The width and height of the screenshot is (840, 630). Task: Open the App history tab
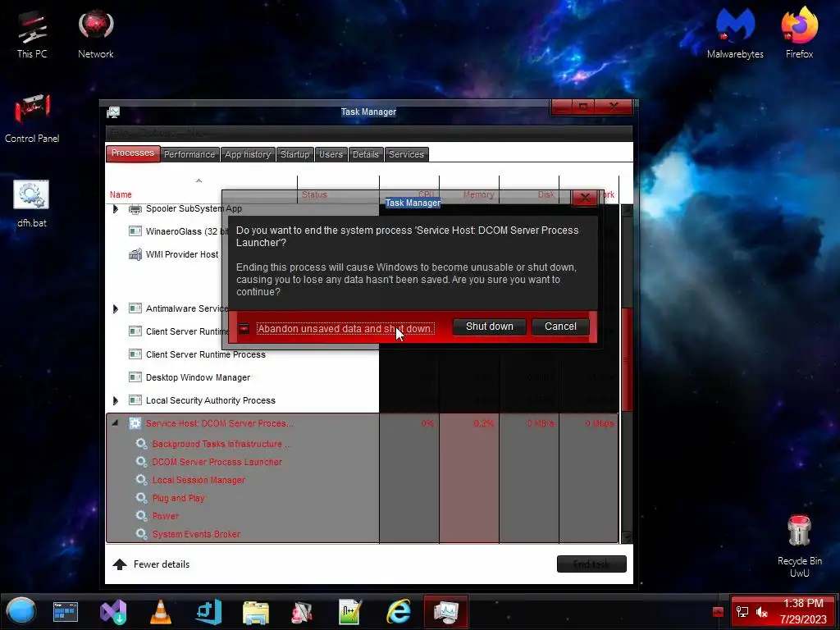(248, 154)
